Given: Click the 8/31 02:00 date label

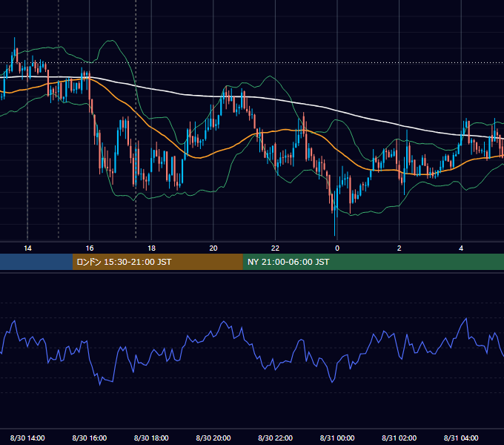Looking at the screenshot, I should 399,438.
